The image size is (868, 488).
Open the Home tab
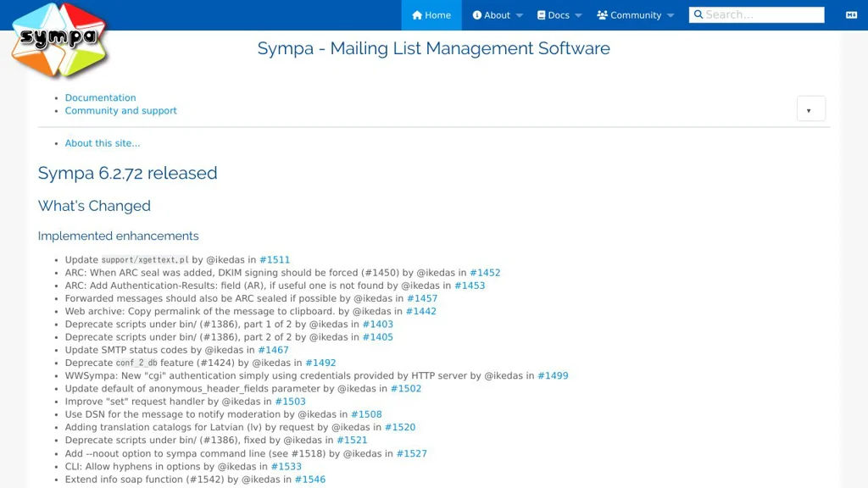click(431, 15)
